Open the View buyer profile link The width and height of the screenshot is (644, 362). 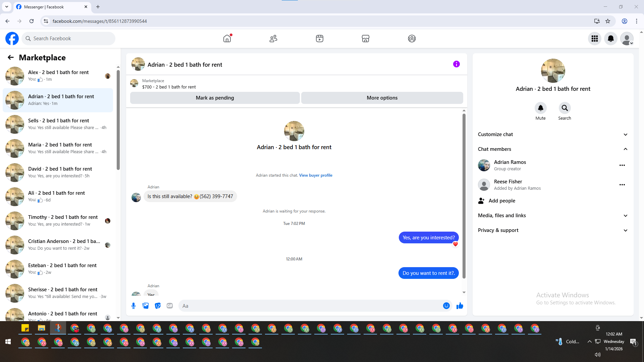(316, 175)
